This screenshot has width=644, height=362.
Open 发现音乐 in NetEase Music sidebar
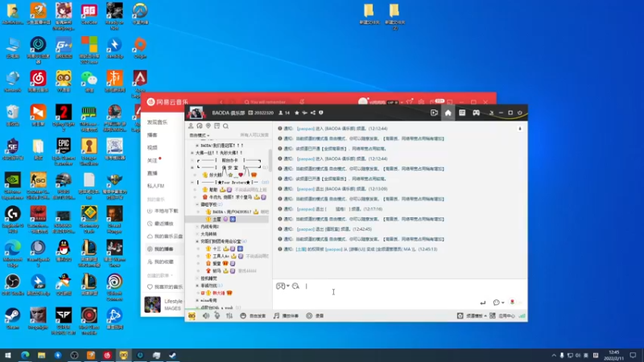point(157,122)
